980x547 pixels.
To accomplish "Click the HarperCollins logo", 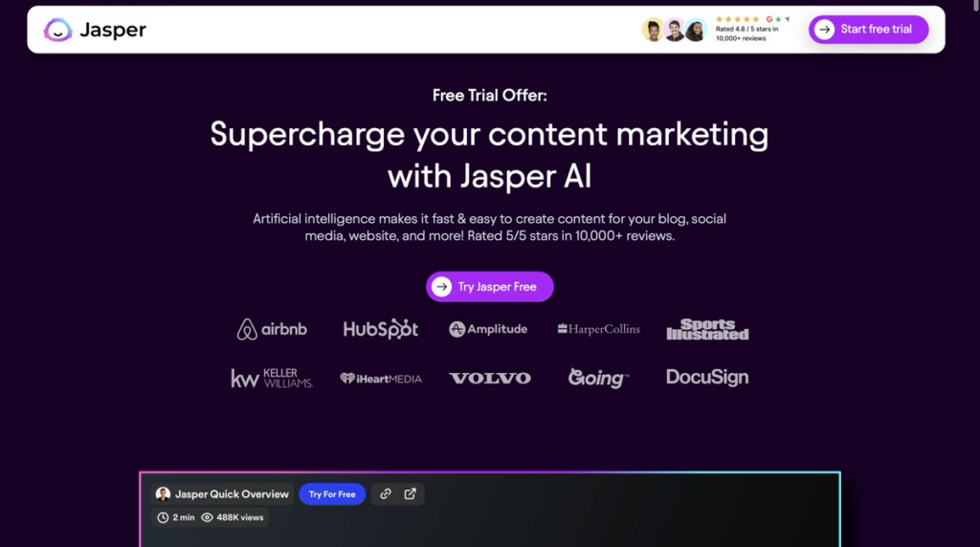I will tap(599, 329).
